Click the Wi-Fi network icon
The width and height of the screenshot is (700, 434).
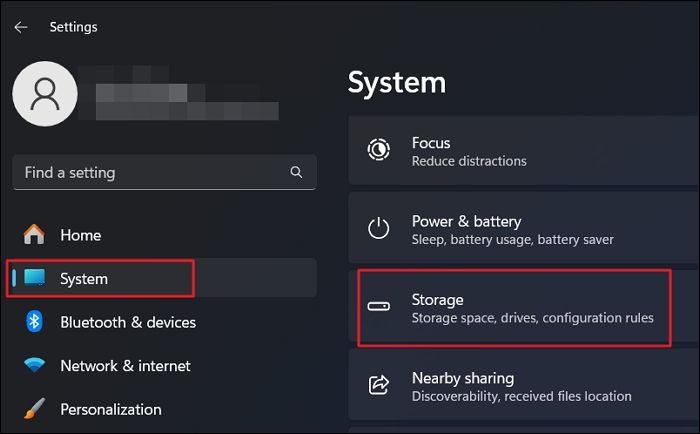click(34, 365)
